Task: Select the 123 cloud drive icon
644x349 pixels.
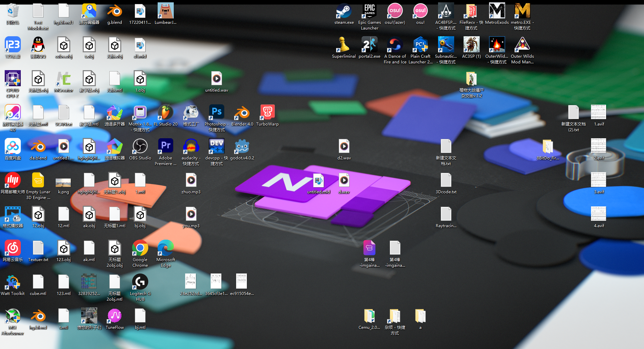Action: [13, 45]
